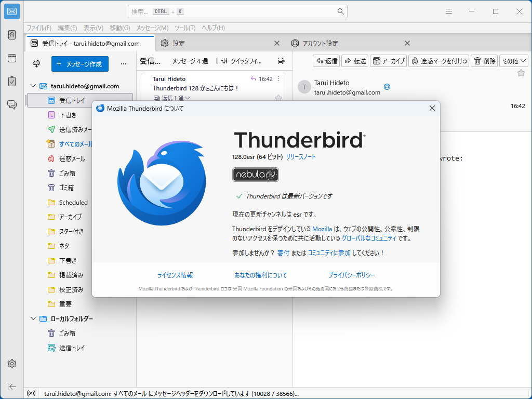Click the リリースノート link in the About dialog
532x399 pixels.
coord(300,156)
